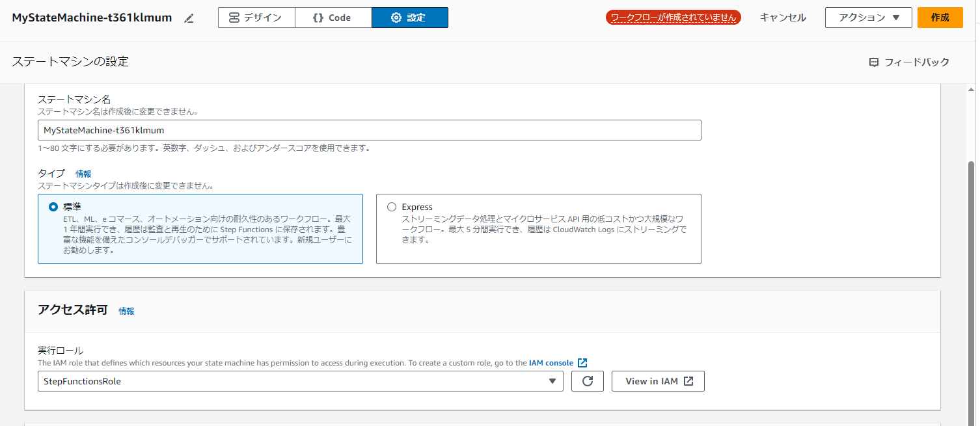Click the pencil icon to rename the state machine
This screenshot has width=980, height=426.
coord(188,18)
